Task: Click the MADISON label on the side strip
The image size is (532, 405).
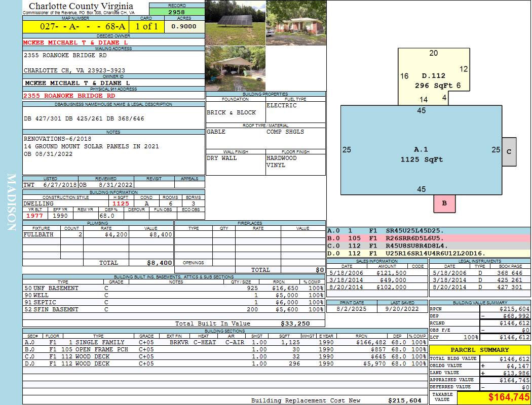Action: click(x=12, y=202)
